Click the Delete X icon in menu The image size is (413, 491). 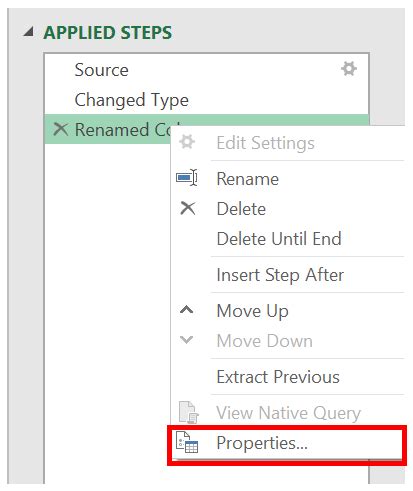coord(188,208)
